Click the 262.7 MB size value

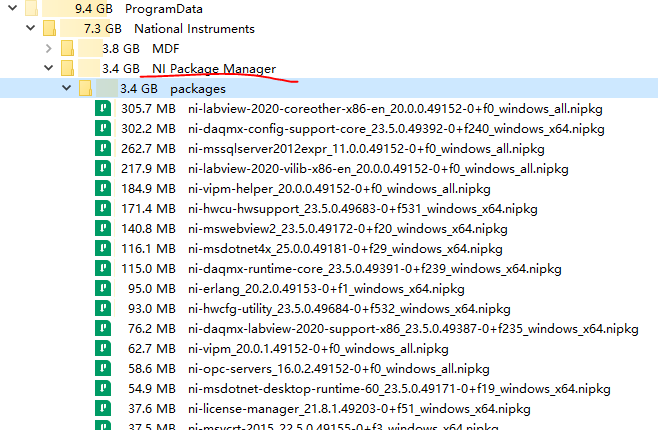point(148,149)
